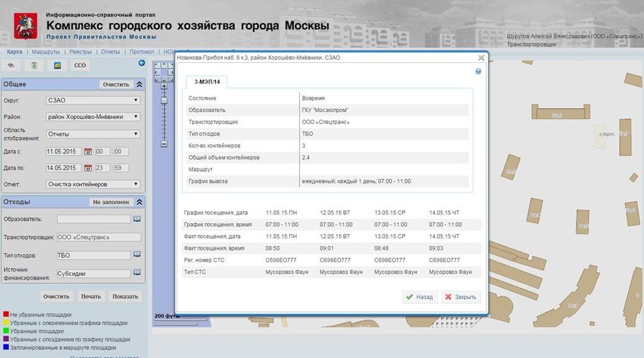
Task: Zoom in the map with the plus button
Action: pos(164,86)
